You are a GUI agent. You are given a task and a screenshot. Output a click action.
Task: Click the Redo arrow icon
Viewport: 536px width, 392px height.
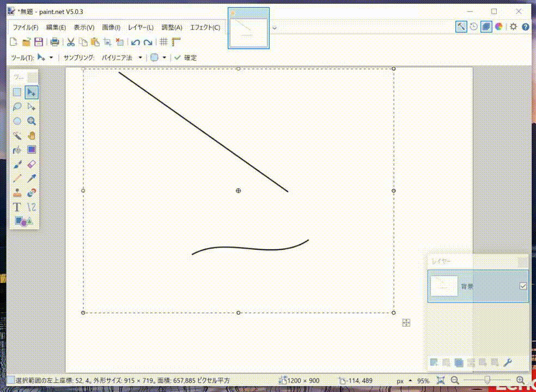(x=148, y=42)
